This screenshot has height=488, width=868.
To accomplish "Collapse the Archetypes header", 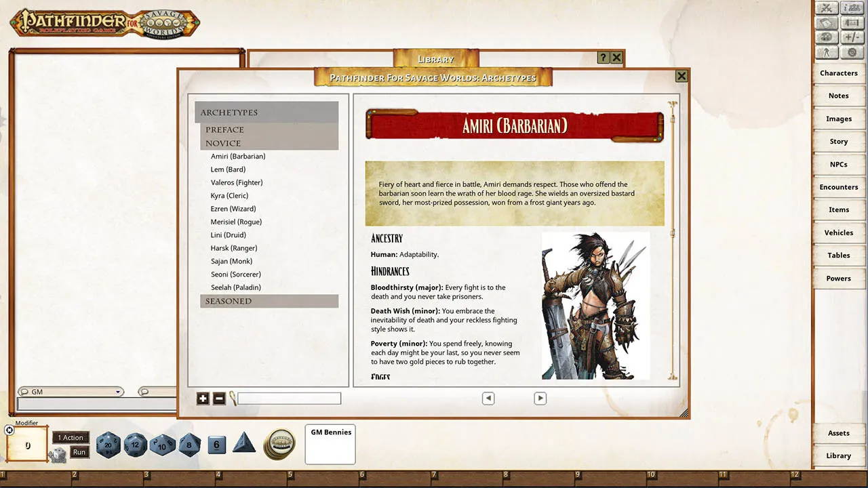I will point(267,113).
